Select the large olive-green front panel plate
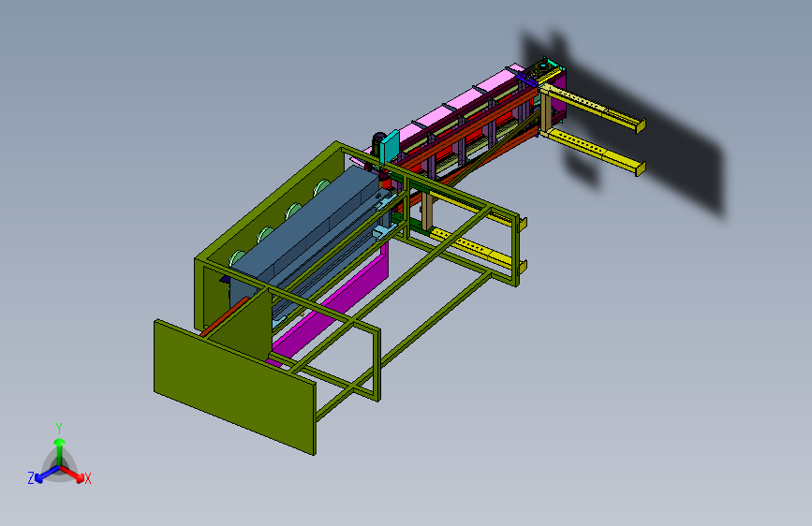 [x=234, y=387]
